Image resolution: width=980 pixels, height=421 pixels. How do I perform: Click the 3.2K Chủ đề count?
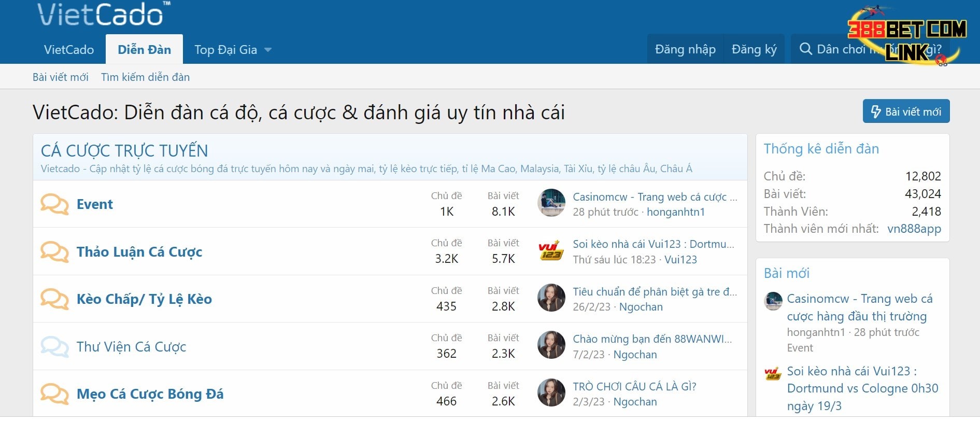[x=447, y=259]
